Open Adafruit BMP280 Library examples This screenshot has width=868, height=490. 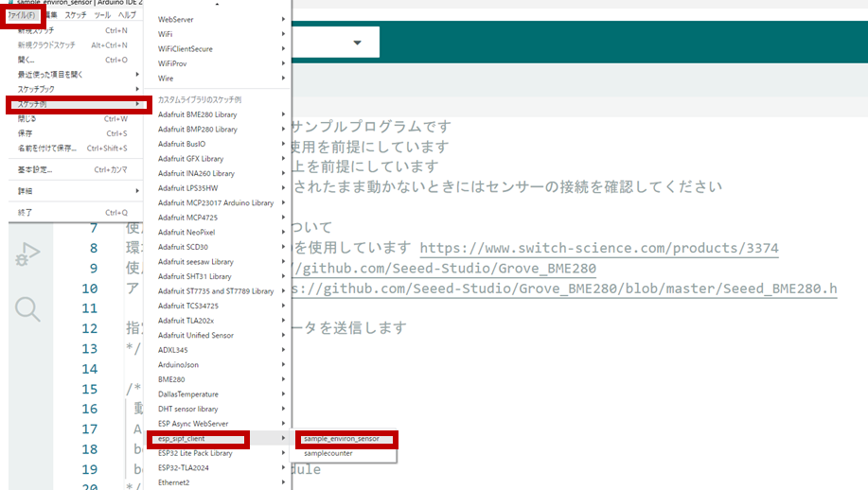(218, 130)
